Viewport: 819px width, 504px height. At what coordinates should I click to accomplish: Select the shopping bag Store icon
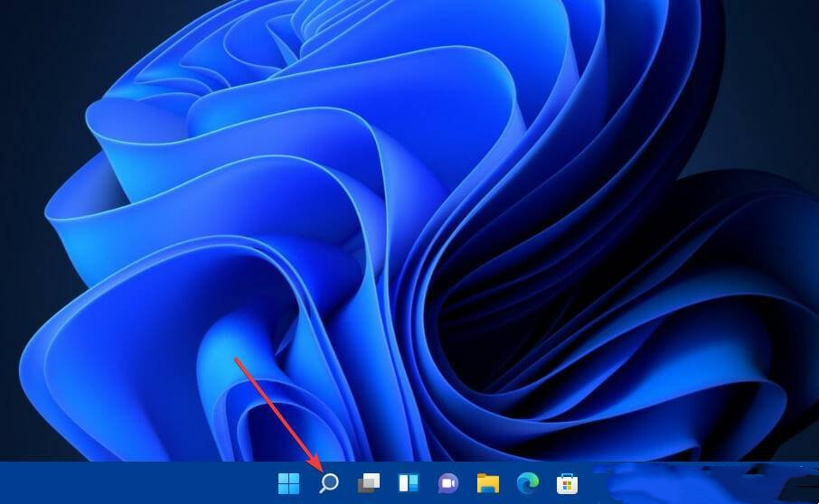[567, 483]
